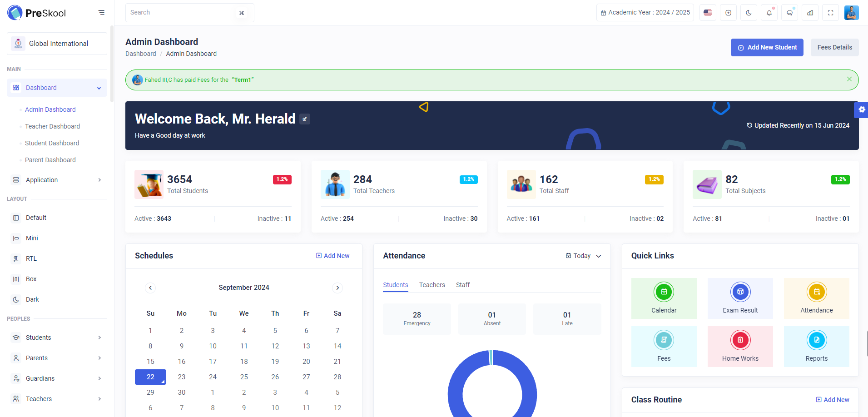Screen dimensions: 868x417
Task: Toggle fullscreen mode icon
Action: coord(830,13)
